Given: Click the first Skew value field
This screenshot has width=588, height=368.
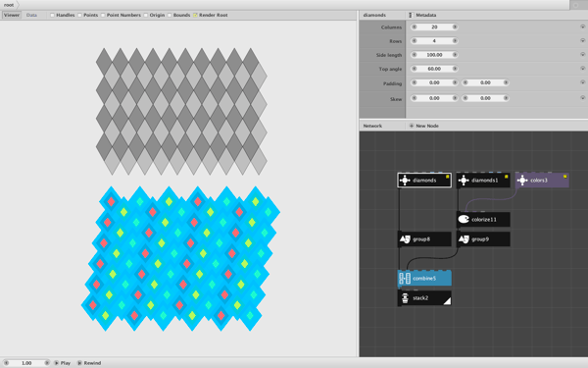Looking at the screenshot, I should [x=434, y=98].
